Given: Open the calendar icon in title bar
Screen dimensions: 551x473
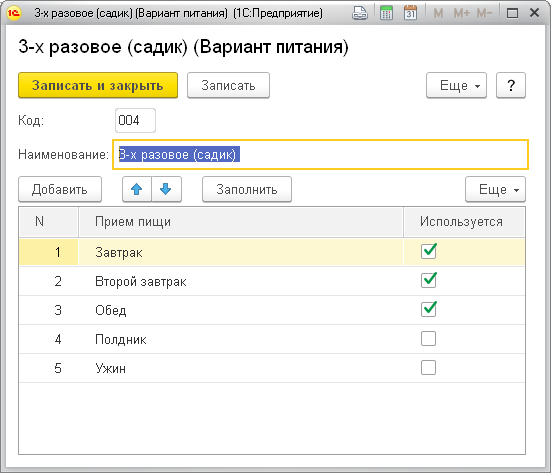Looking at the screenshot, I should point(410,13).
